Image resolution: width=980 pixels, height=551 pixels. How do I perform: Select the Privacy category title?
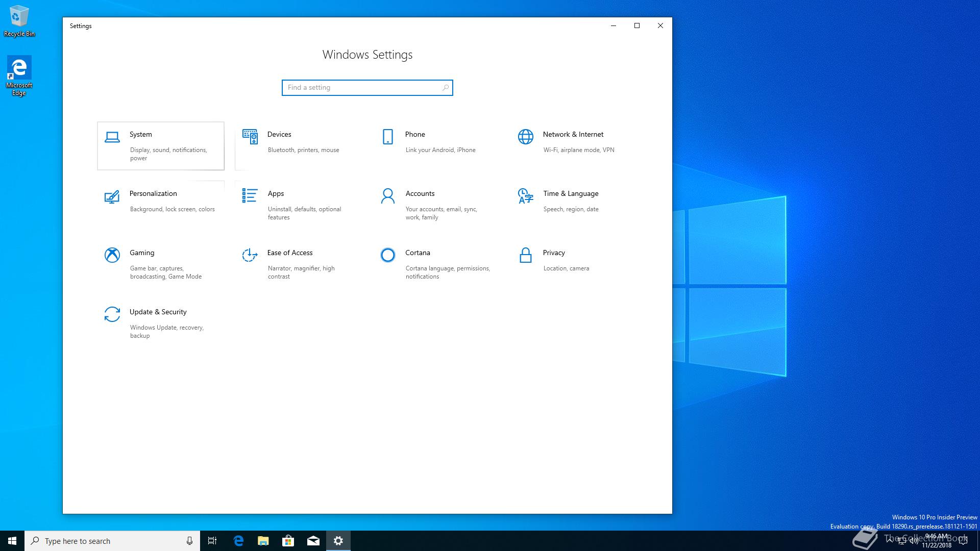pyautogui.click(x=554, y=253)
